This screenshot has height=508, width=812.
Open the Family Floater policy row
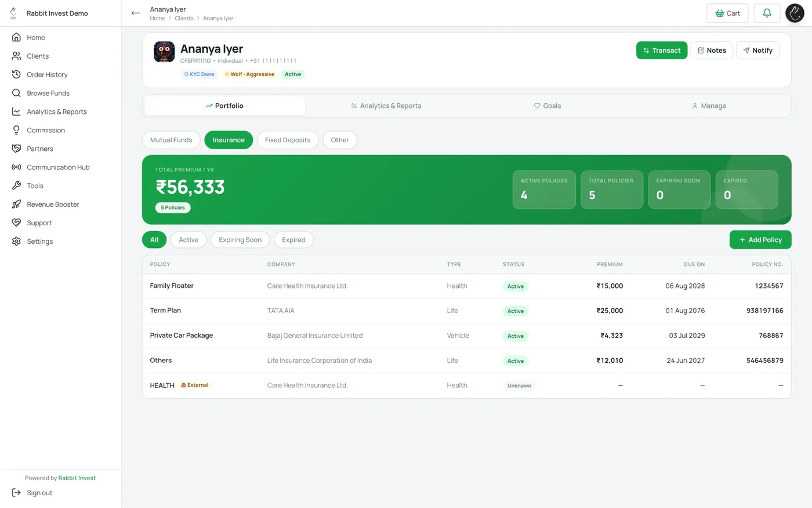pos(466,286)
